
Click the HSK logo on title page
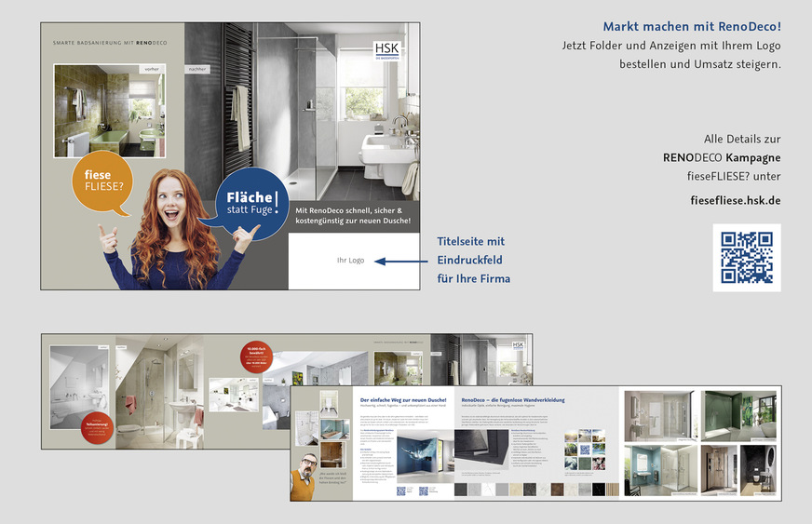(386, 51)
